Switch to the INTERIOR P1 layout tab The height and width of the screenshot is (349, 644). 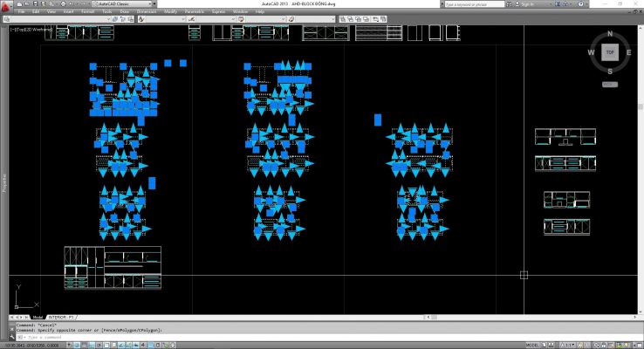click(x=61, y=317)
